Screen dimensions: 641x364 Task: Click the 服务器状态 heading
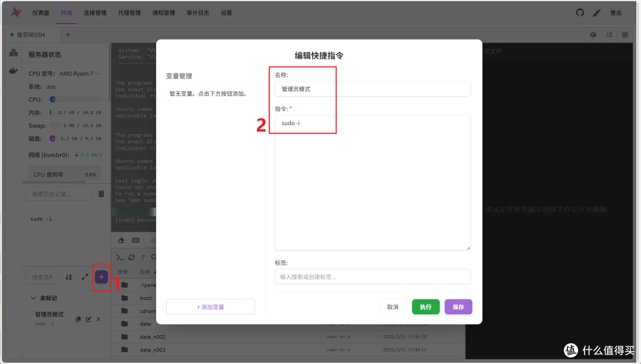click(x=45, y=55)
